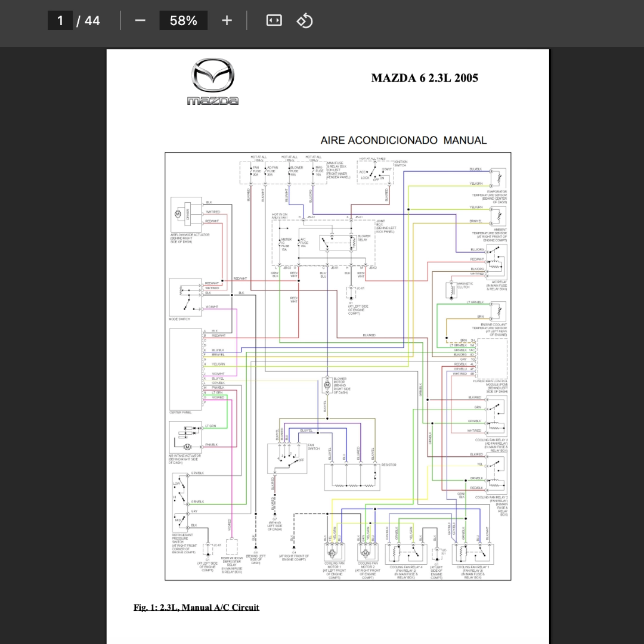Click the 'RESISTOR' label in the diagram
The height and width of the screenshot is (644, 644).
coord(389,465)
